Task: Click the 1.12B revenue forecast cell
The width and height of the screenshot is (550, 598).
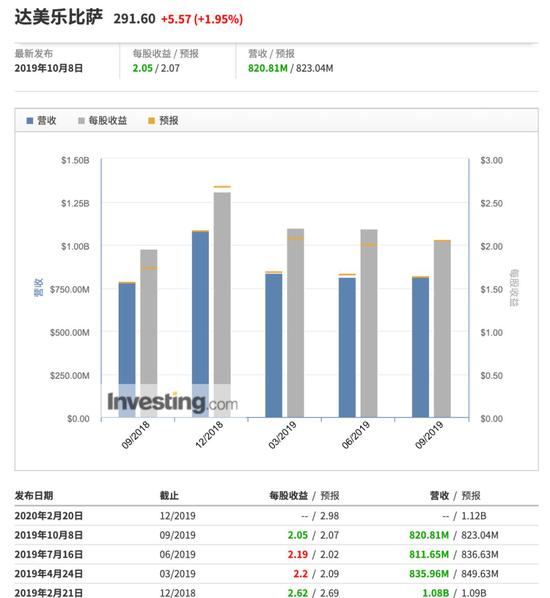Action: 474,516
